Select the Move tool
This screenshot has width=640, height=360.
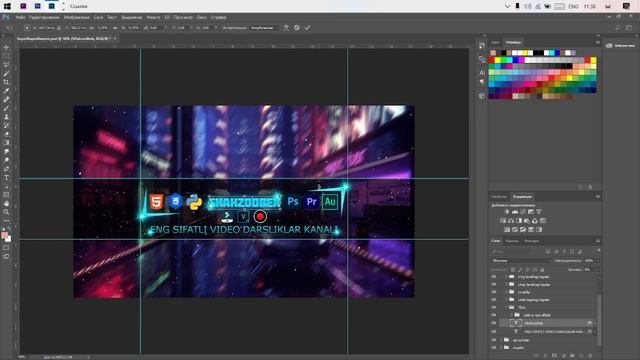(x=6, y=47)
